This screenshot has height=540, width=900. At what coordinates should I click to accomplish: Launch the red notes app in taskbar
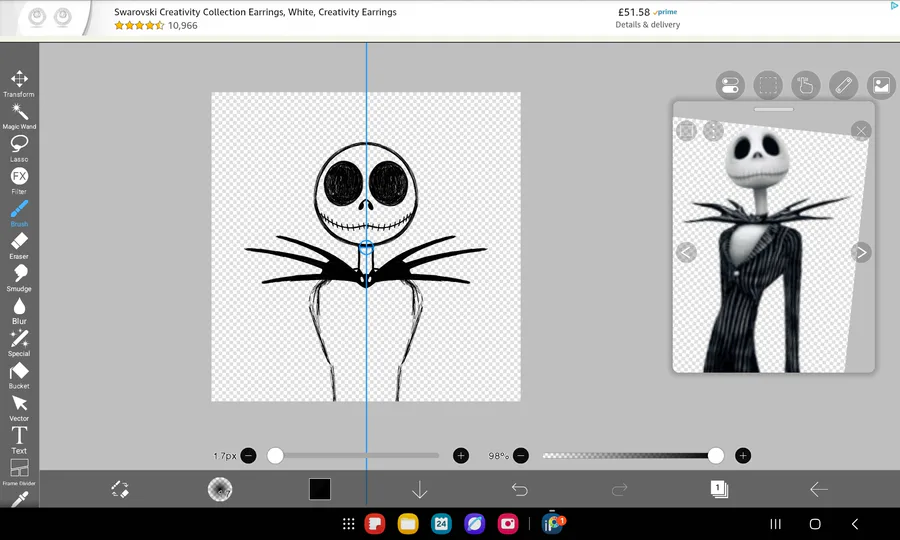(x=375, y=523)
